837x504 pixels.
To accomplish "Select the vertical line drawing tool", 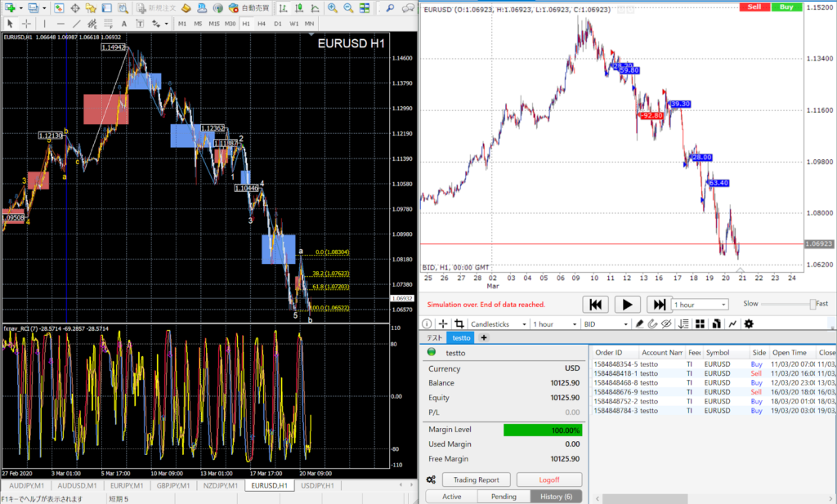I will tap(44, 24).
